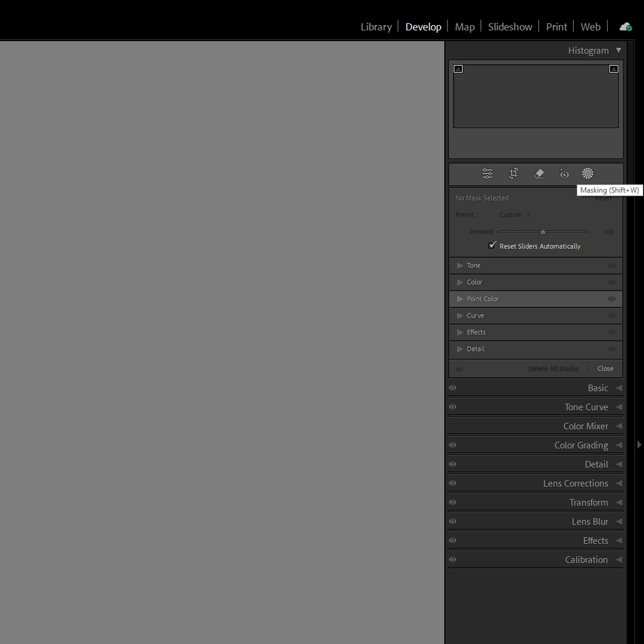Expand the Color Grading panel arrow

click(x=620, y=445)
